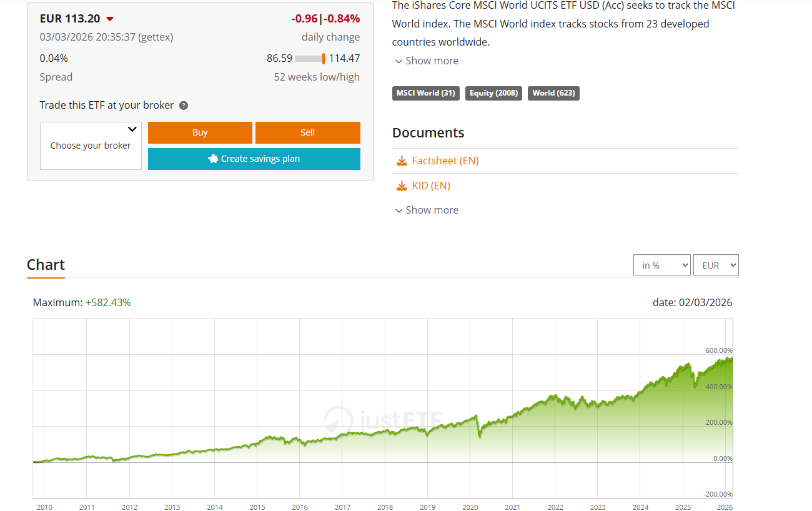Click the '2019' year label on the chart axis
The image size is (812, 511).
tap(427, 507)
